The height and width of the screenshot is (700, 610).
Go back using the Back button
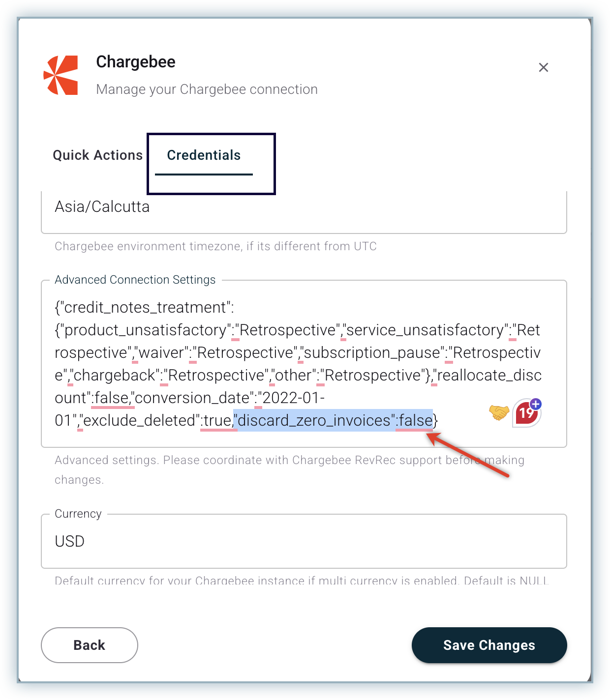[x=90, y=645]
